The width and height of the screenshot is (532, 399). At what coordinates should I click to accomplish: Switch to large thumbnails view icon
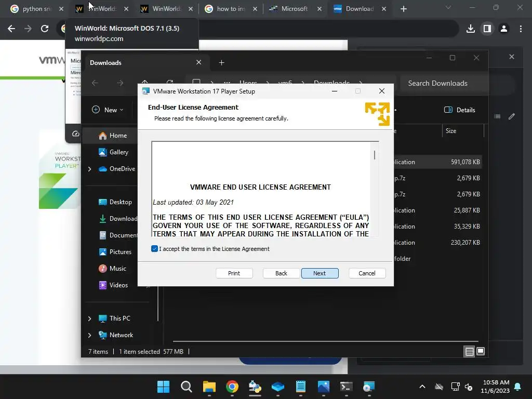(x=481, y=351)
